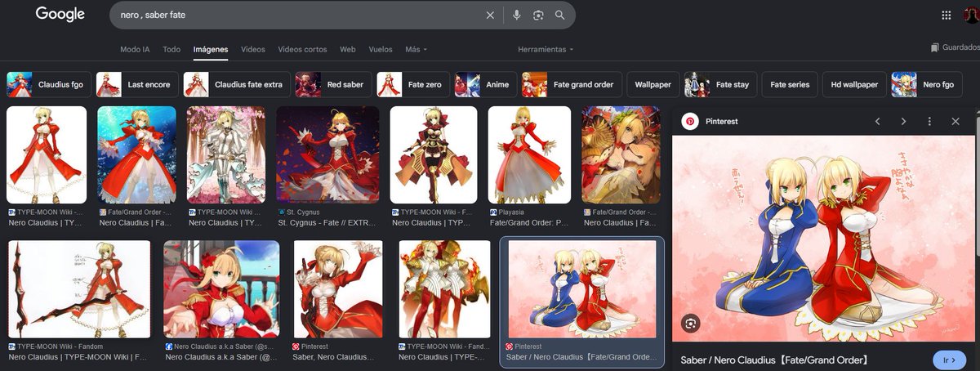Click the Ir button
Screen dimensions: 980x371
(x=948, y=360)
